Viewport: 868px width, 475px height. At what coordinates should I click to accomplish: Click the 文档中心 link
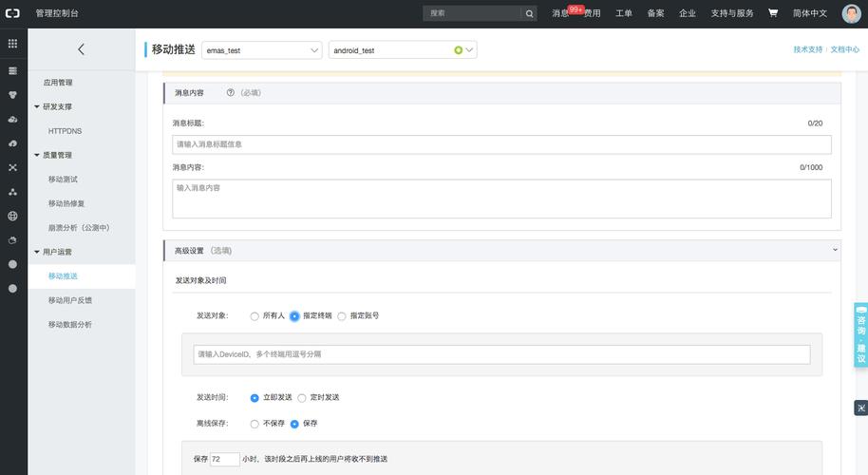(x=845, y=49)
